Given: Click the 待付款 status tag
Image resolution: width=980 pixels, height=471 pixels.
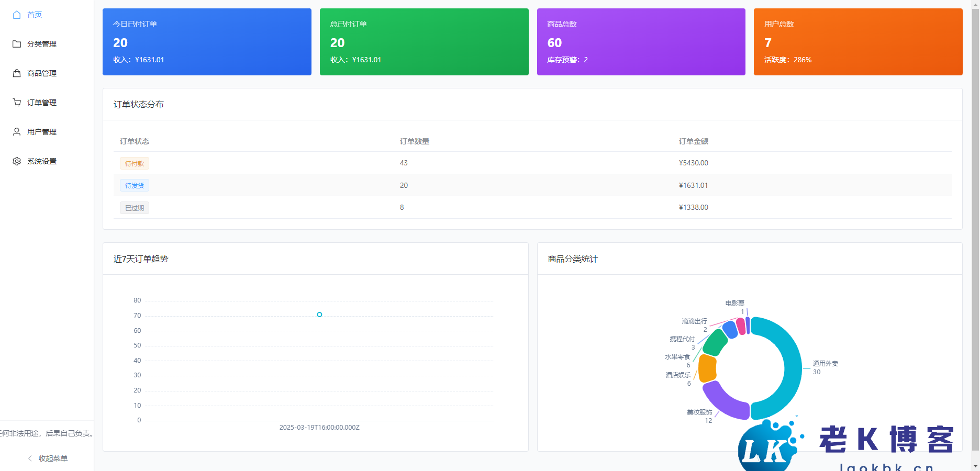Looking at the screenshot, I should click(x=135, y=163).
